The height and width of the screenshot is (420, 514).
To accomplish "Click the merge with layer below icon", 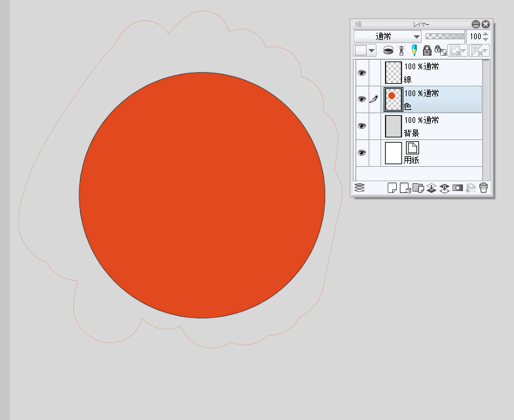I will tap(444, 188).
